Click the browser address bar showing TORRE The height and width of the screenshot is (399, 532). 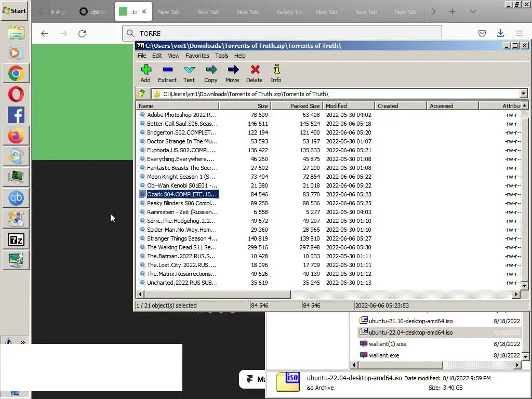[x=282, y=33]
